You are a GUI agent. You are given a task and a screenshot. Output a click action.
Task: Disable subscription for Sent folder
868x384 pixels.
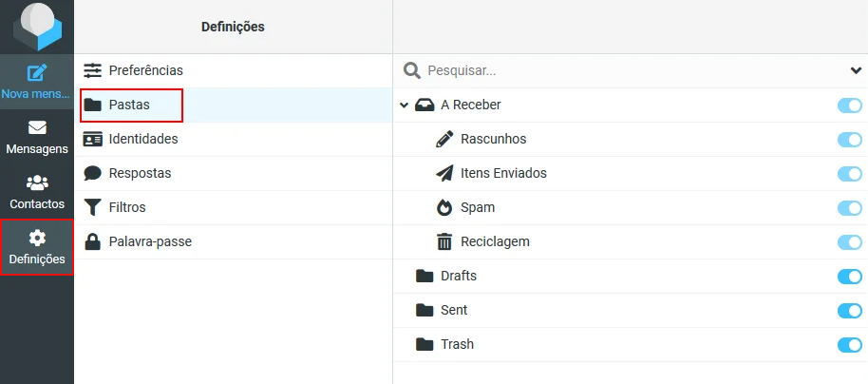(849, 311)
